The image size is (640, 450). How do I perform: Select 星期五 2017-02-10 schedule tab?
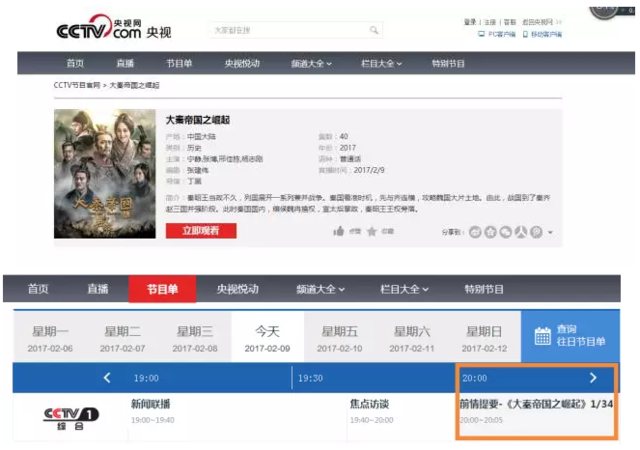[x=340, y=337]
